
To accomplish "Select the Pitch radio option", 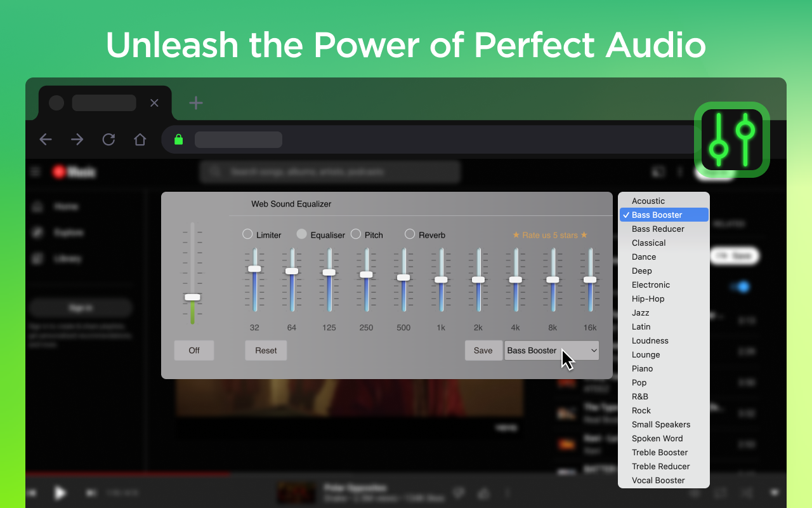I will 356,234.
